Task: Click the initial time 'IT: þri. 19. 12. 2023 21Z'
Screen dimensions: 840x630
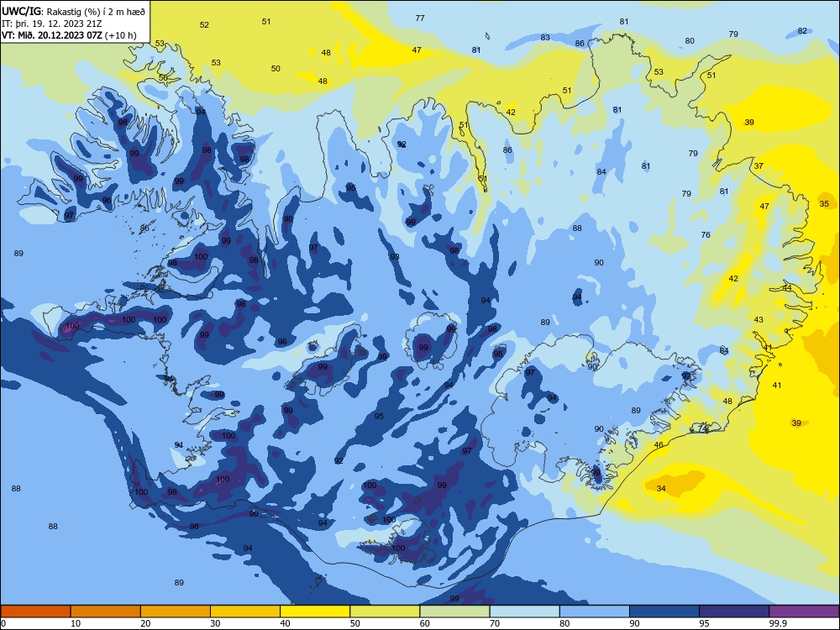Action: click(x=51, y=23)
